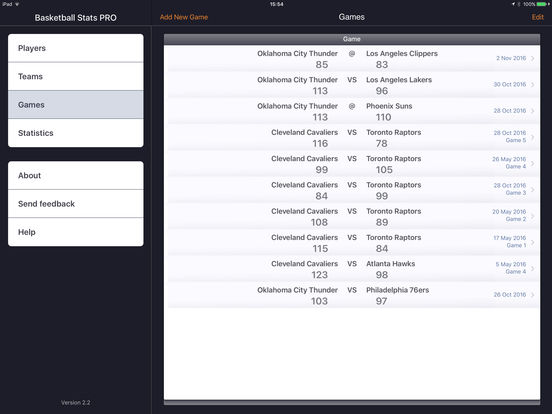Viewport: 552px width, 414px height.
Task: Tap the Wi-Fi icon in status bar
Action: 17,4
